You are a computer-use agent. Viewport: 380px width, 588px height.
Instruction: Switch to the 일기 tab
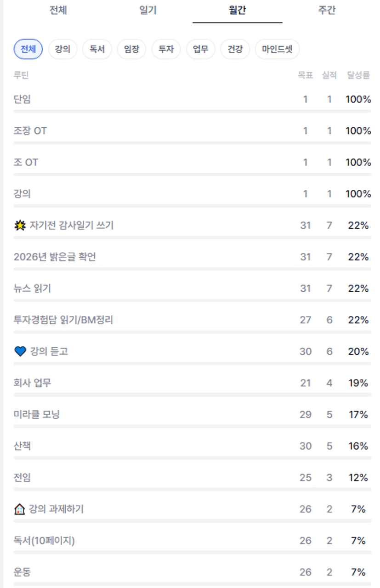click(147, 11)
